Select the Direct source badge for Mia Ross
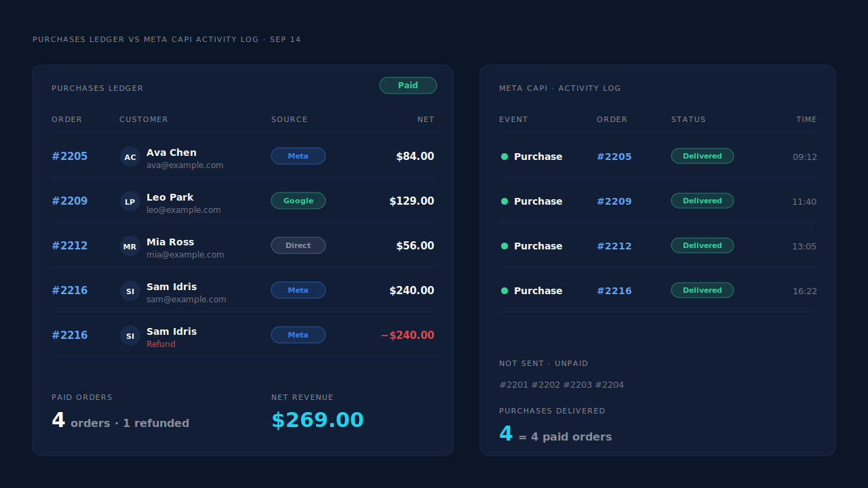This screenshot has width=868, height=488. (298, 245)
